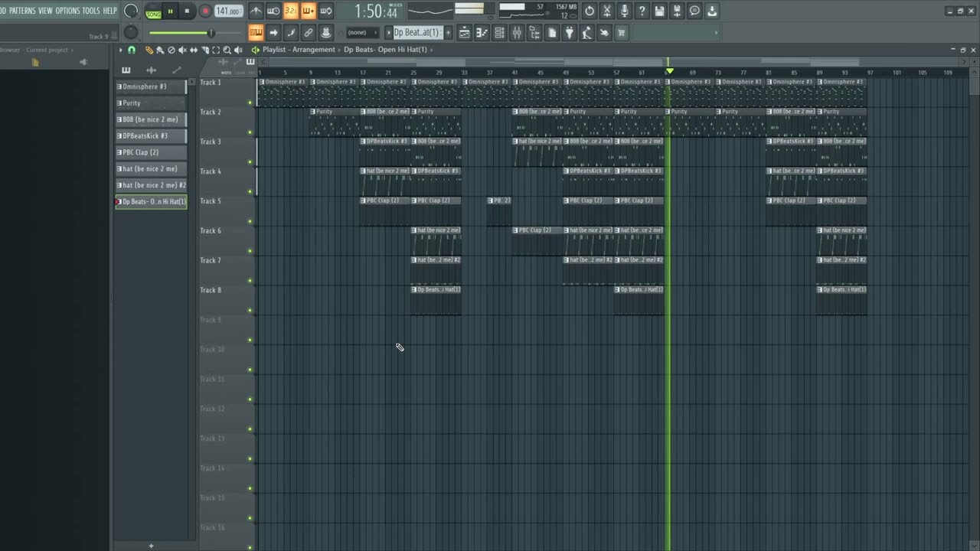Screen dimensions: 980x551
Task: Open the Playlist view icon
Action: (x=465, y=33)
